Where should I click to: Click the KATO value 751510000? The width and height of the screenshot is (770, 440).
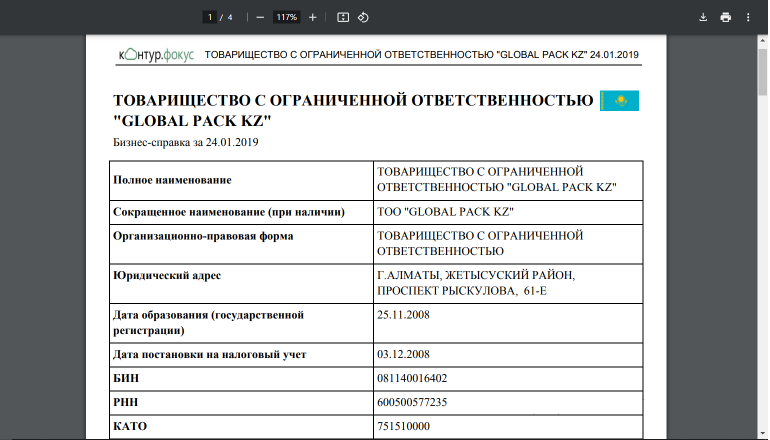[x=403, y=426]
